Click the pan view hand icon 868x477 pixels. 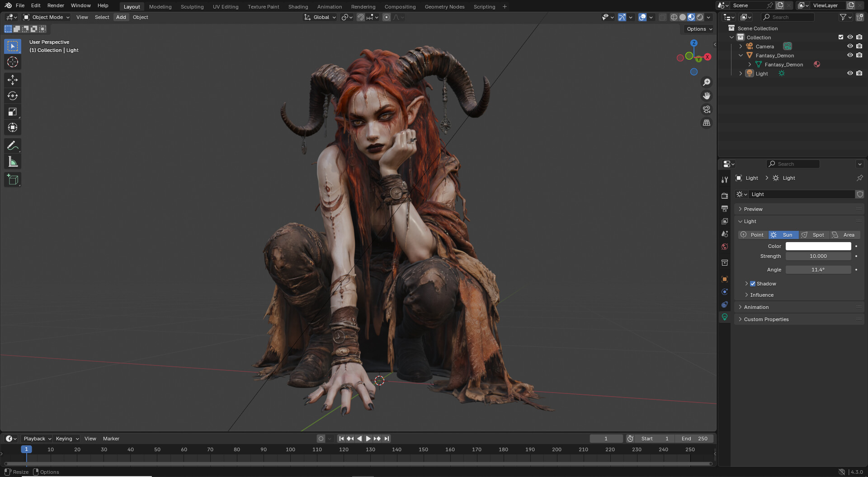(x=707, y=96)
